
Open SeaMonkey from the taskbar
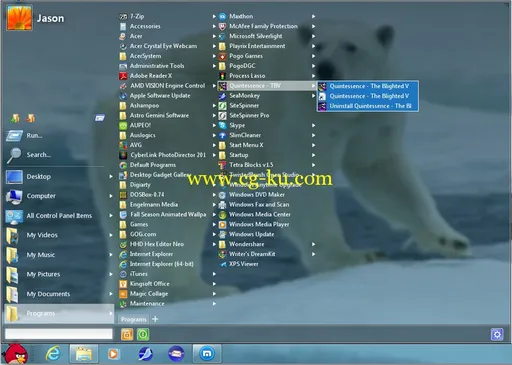[145, 354]
